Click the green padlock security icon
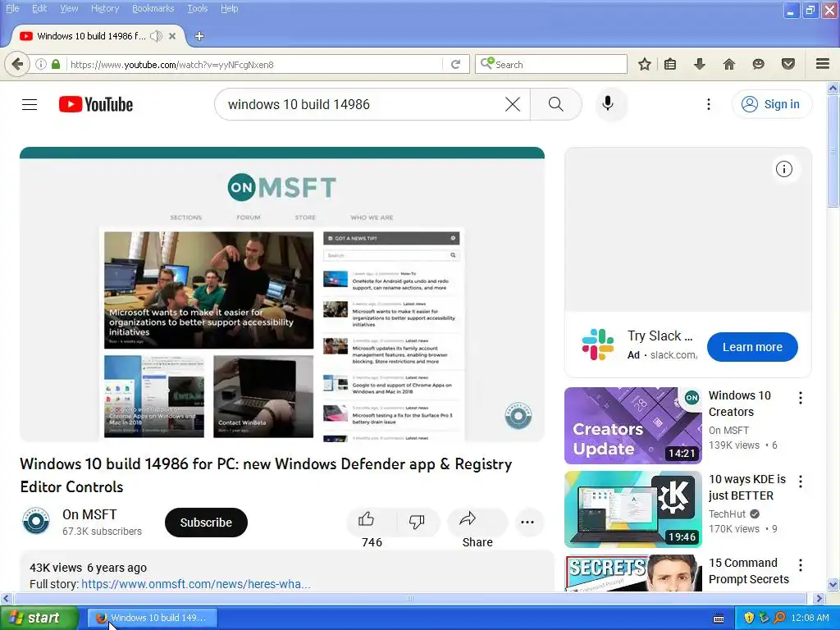 pos(56,64)
